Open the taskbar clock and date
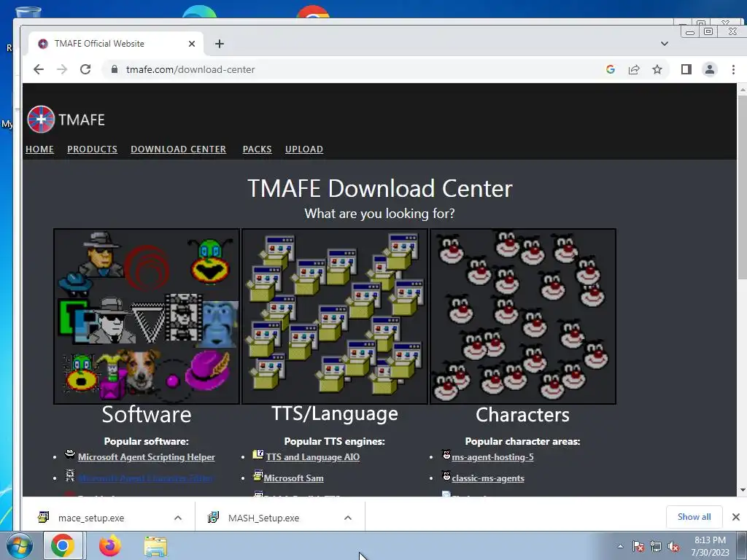Image resolution: width=747 pixels, height=560 pixels. (710, 546)
